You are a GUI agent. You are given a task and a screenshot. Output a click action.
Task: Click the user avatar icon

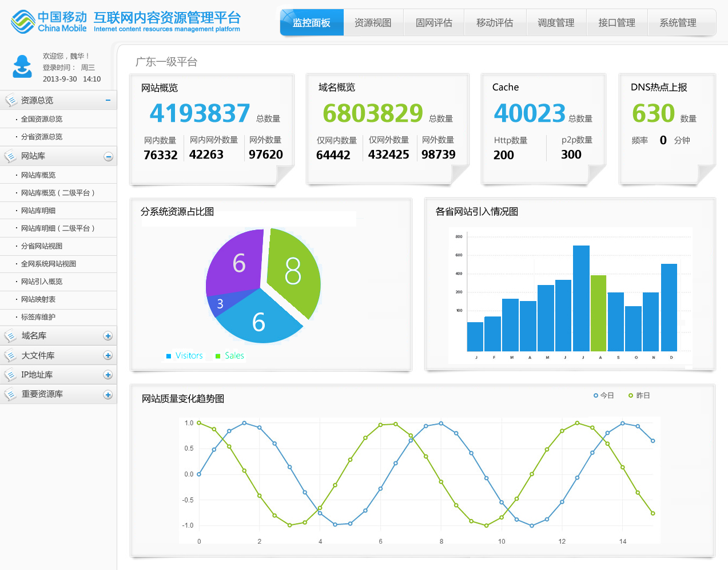click(x=22, y=66)
